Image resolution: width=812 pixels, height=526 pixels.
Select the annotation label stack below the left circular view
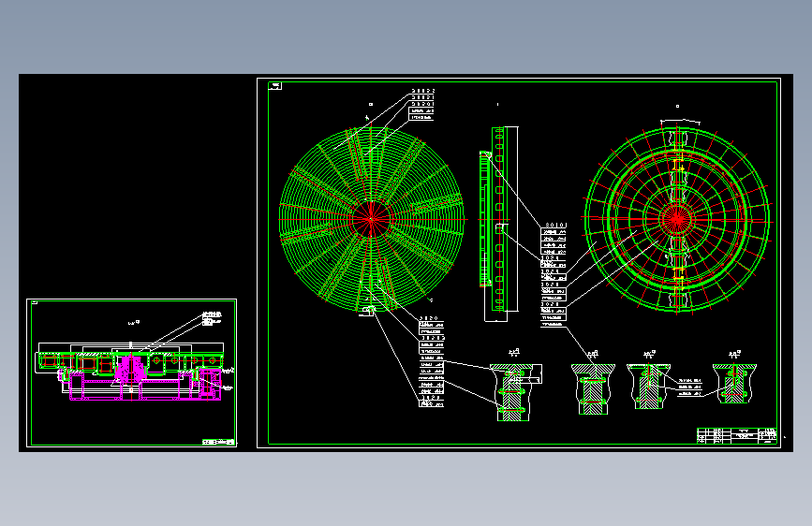coord(432,361)
